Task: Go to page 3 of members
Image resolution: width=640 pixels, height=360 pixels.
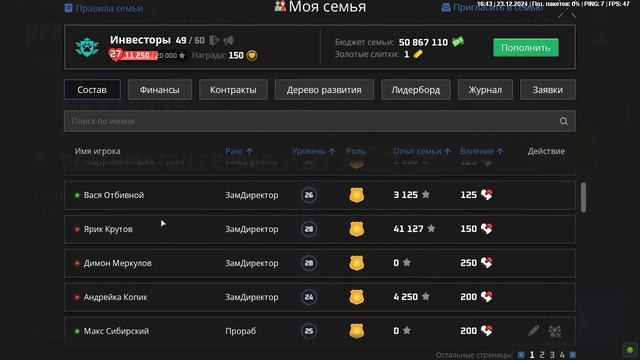Action: pos(552,355)
